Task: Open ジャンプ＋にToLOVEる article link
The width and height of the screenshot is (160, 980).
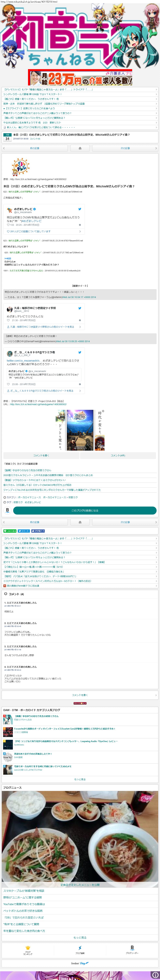Action: [52, 490]
